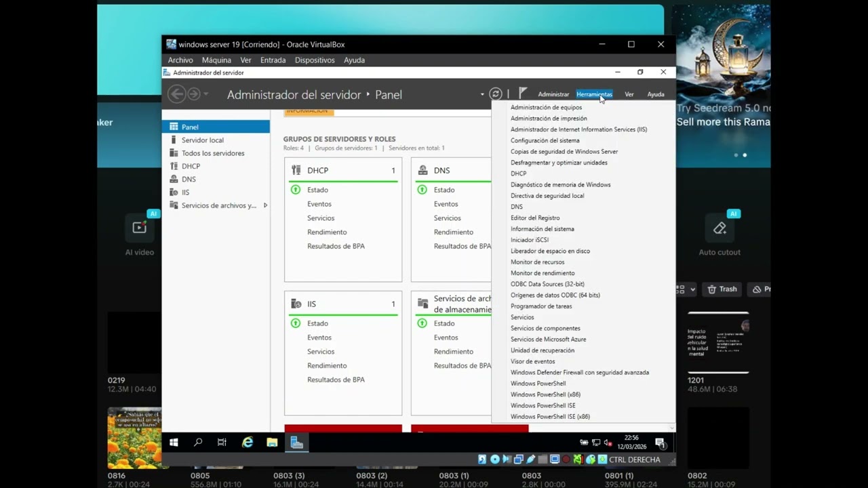Click the back navigation arrow in Server Manager
Viewport: 868px width, 488px height.
point(176,94)
